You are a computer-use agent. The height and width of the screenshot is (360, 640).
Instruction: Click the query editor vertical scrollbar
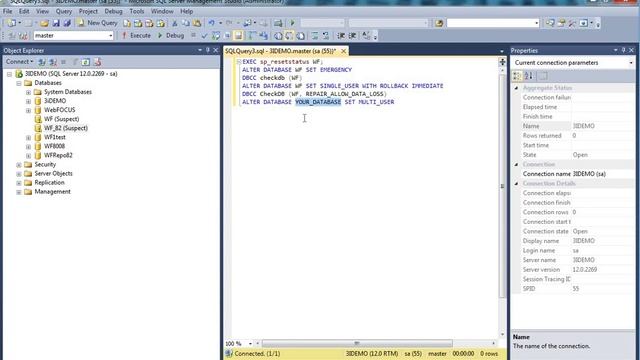click(x=502, y=186)
